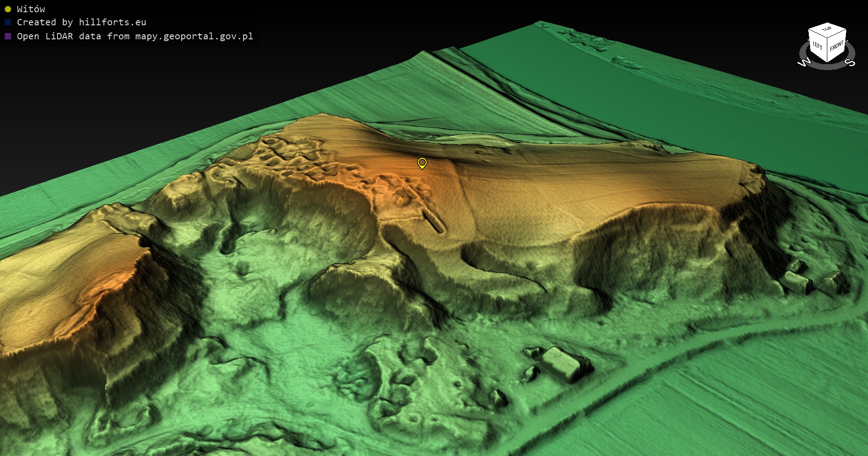
Task: Select the FRONT face of the view cube
Action: [837, 46]
